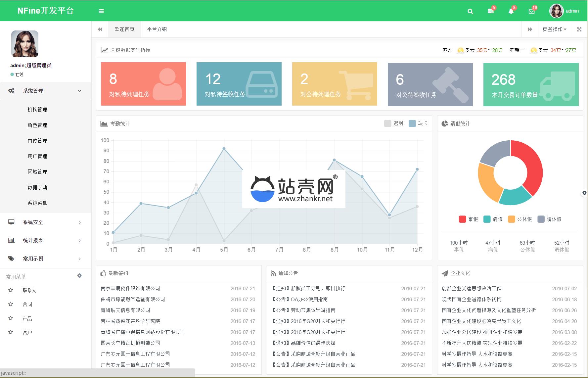Click gear icon beside 常用菜单

tap(79, 276)
